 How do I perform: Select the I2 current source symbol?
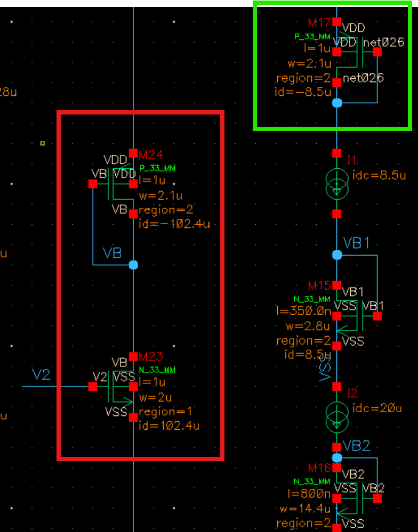tap(337, 416)
